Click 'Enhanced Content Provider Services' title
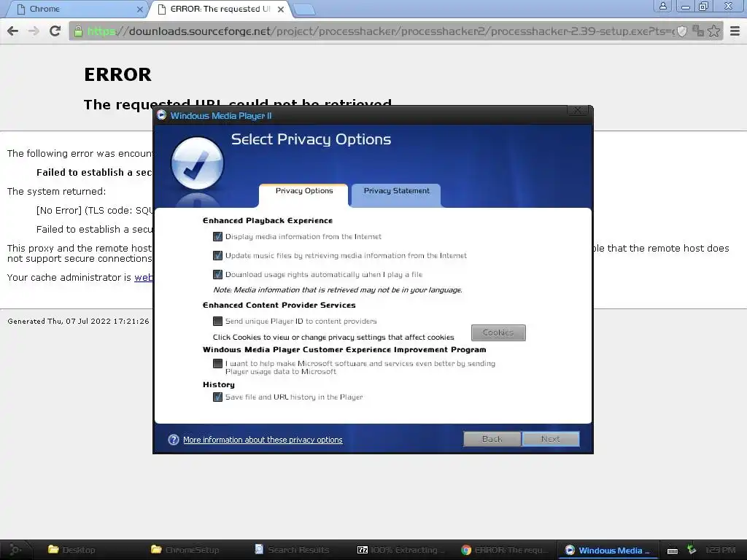This screenshot has width=747, height=560. click(279, 306)
